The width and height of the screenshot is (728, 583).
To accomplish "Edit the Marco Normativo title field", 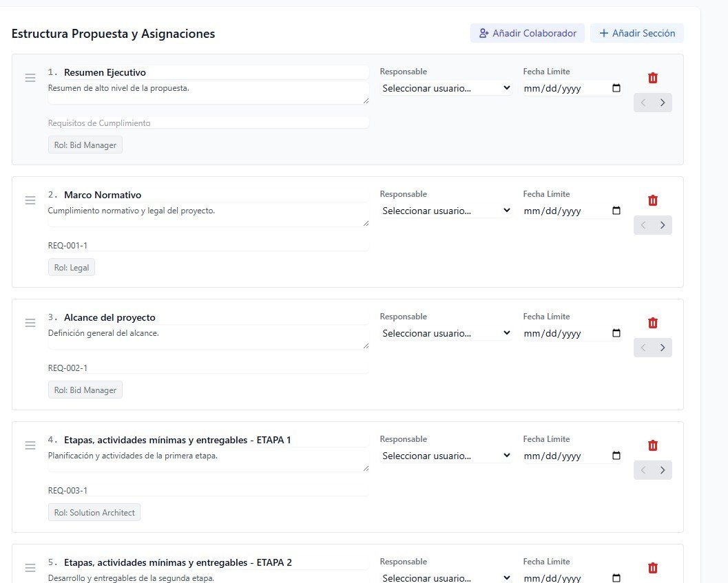I will (x=216, y=195).
